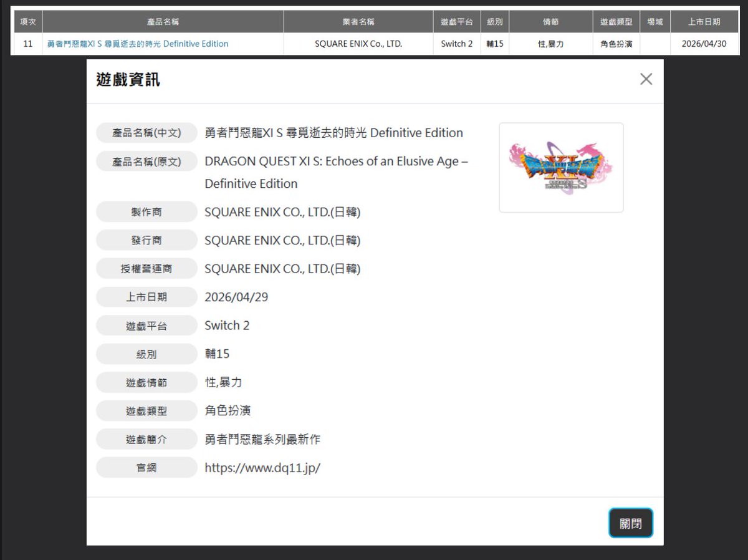This screenshot has height=560, width=748.
Task: Click the 官網 label
Action: coord(146,468)
